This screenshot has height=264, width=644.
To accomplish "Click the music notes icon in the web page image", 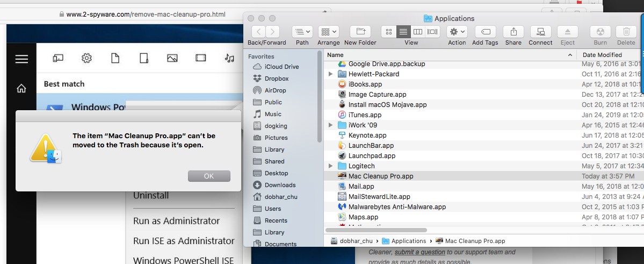I will click(229, 59).
